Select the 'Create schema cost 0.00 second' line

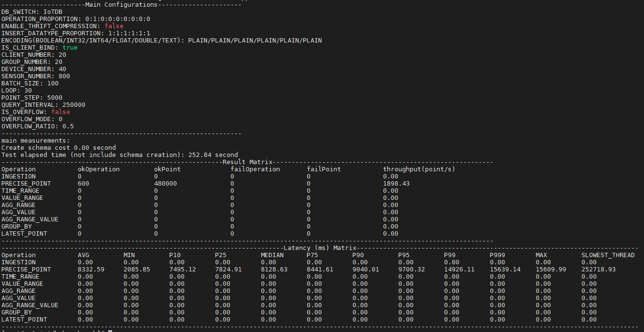[59, 148]
